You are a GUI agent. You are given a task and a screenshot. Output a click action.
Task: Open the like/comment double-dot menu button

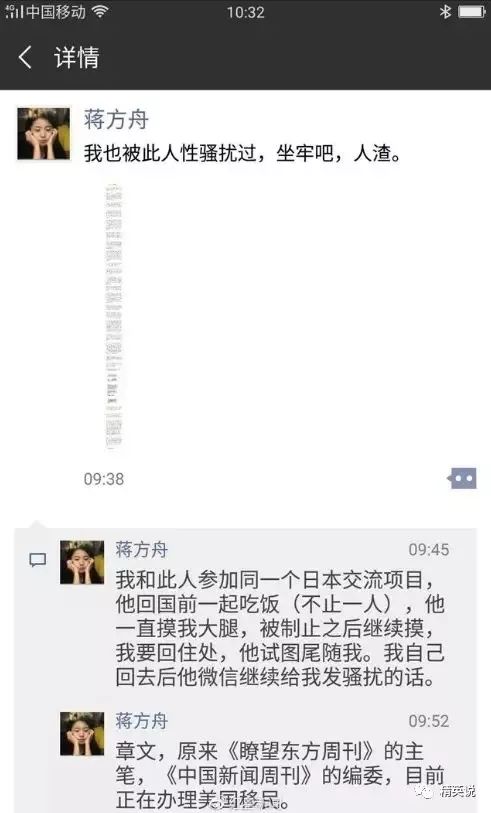click(462, 478)
